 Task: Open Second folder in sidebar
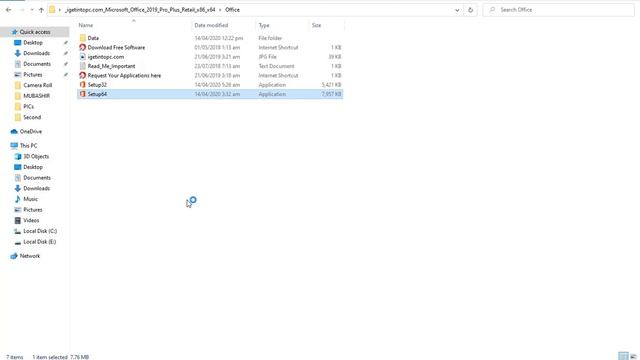(x=32, y=117)
